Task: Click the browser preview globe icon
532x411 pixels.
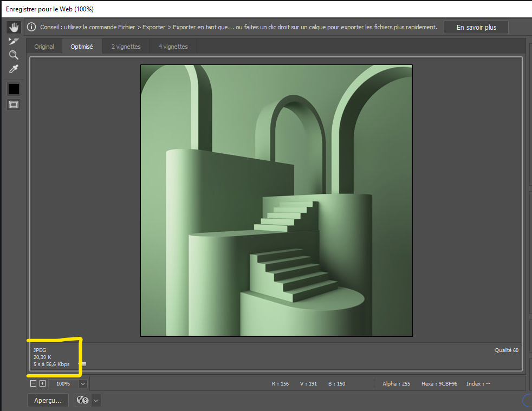Action: pos(82,400)
